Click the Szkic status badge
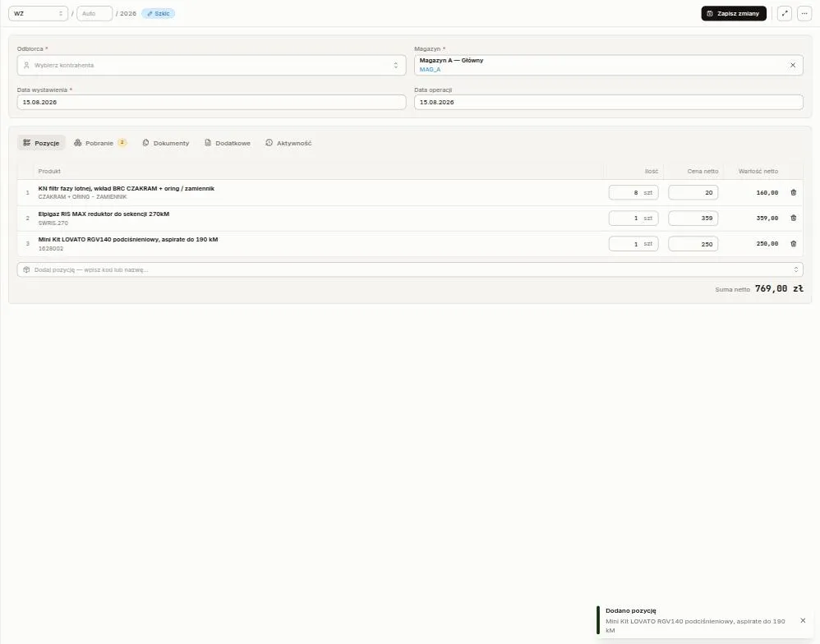The image size is (820, 644). (158, 14)
